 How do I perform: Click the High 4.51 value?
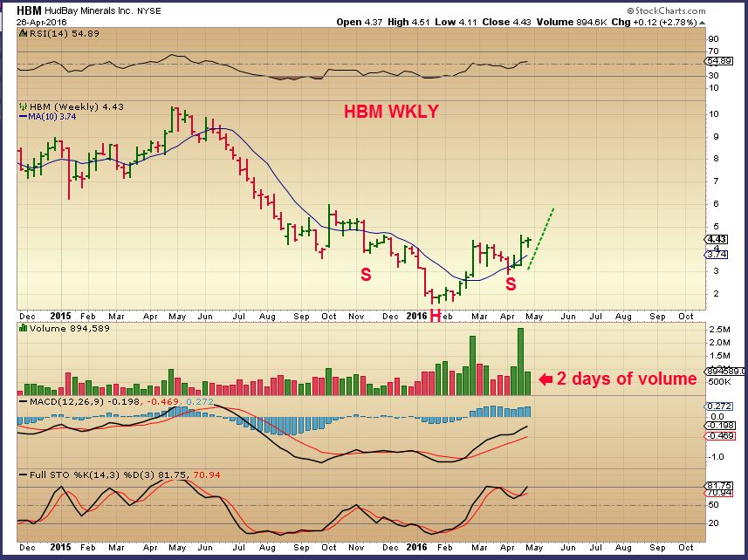[408, 22]
